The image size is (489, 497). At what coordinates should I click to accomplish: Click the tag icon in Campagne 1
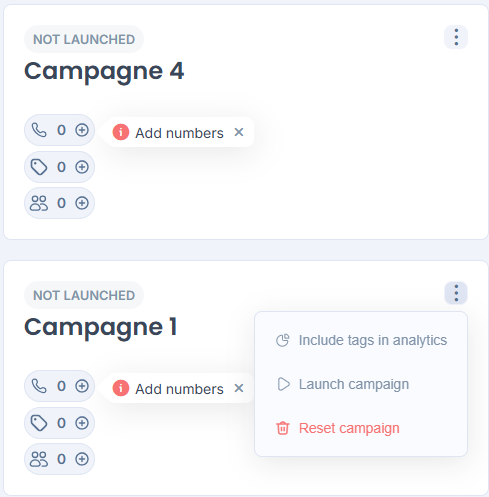click(x=39, y=423)
